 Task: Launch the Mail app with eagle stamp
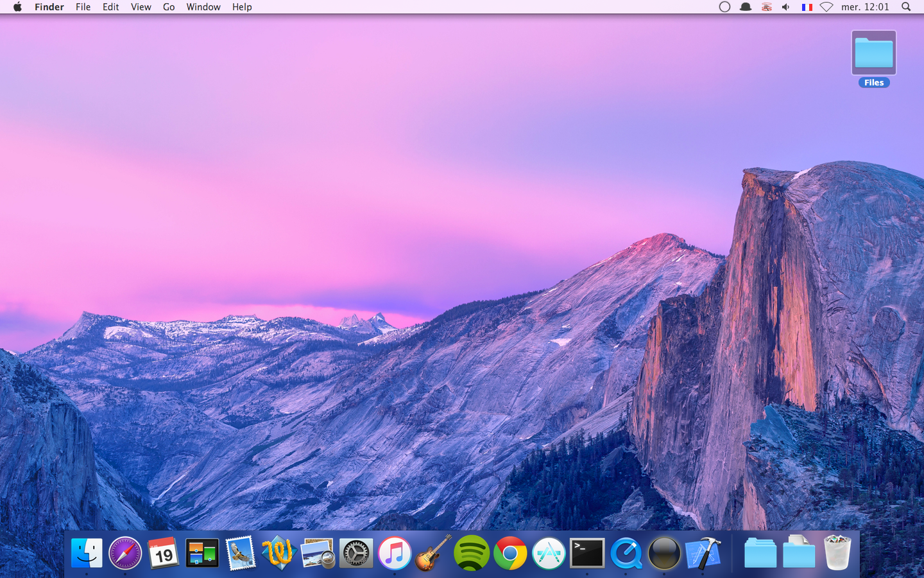pyautogui.click(x=241, y=553)
